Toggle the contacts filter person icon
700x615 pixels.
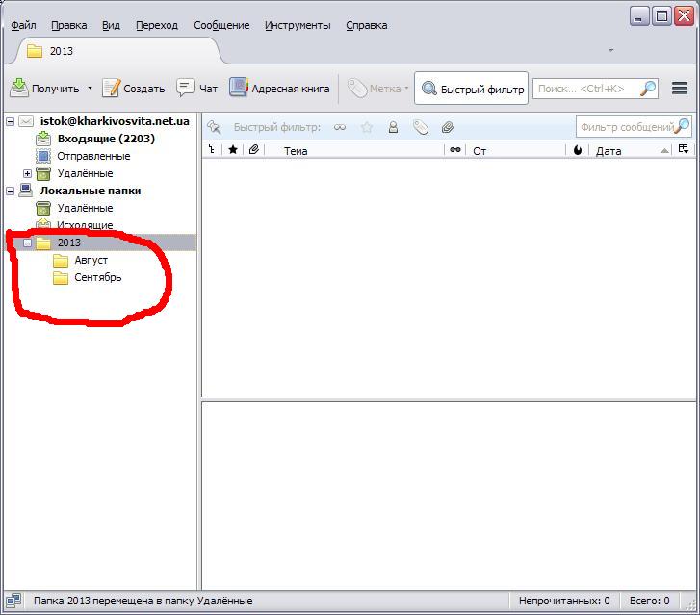393,128
